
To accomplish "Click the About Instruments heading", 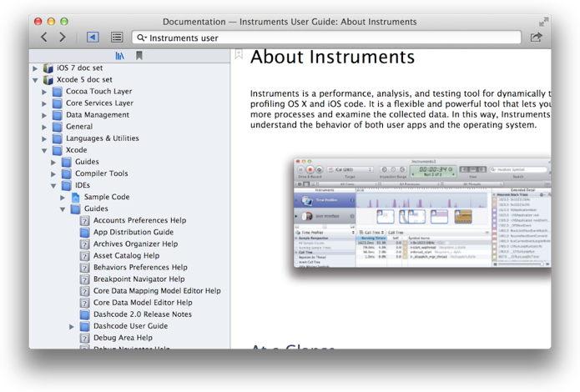I will [x=332, y=58].
